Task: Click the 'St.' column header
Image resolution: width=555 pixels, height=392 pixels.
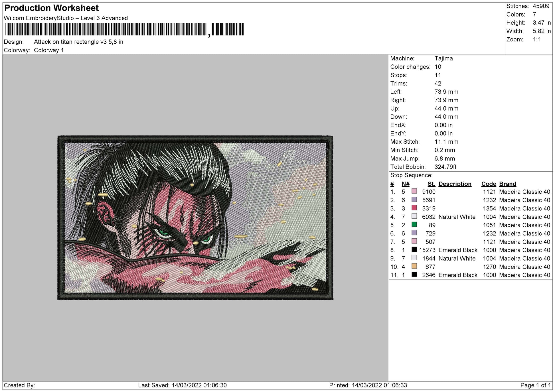Action: point(432,184)
